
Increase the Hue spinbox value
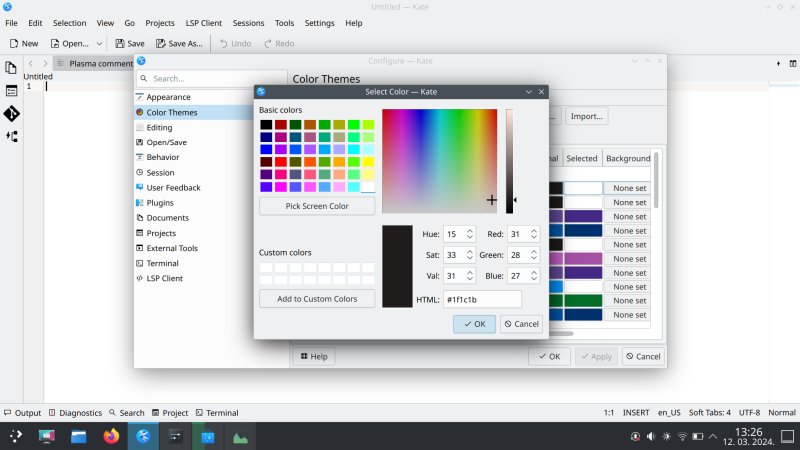pyautogui.click(x=470, y=231)
